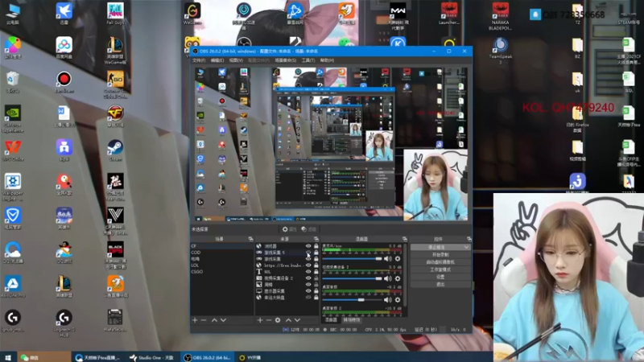Toggle visibility of display capture source

tap(308, 291)
